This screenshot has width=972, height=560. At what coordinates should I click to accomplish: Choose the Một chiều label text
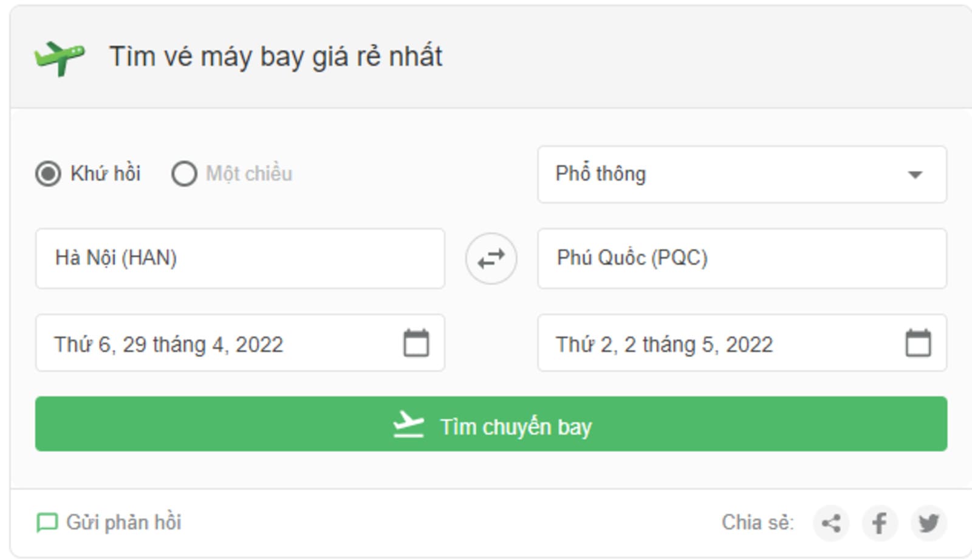click(x=249, y=174)
